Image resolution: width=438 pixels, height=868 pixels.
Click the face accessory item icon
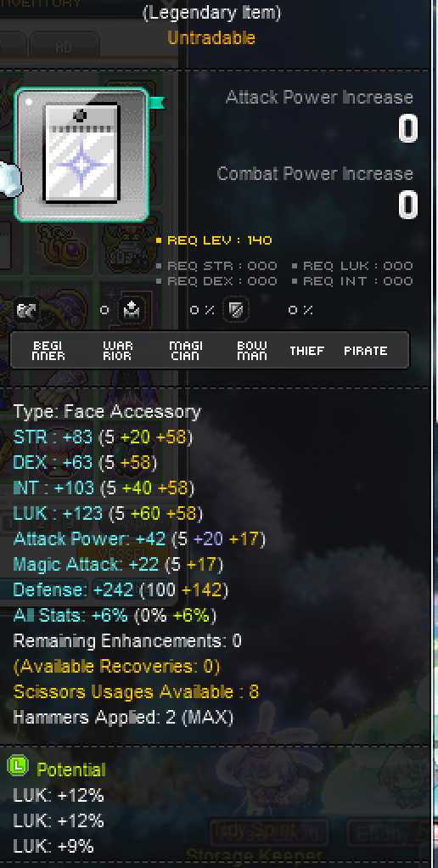click(x=81, y=155)
